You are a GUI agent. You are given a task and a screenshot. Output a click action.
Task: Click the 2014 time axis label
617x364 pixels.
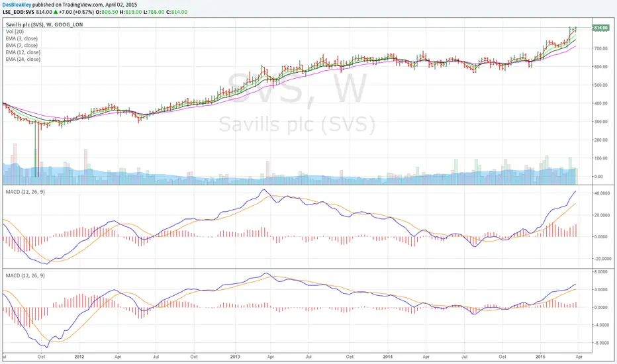click(x=388, y=357)
